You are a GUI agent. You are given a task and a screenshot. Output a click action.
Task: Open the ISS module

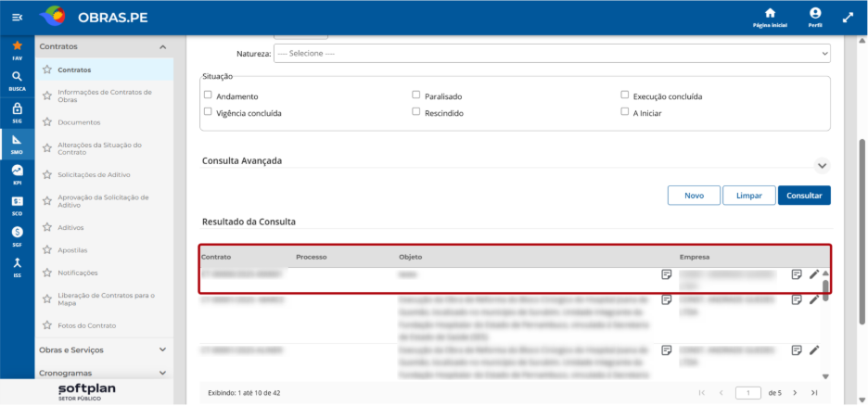tap(18, 267)
